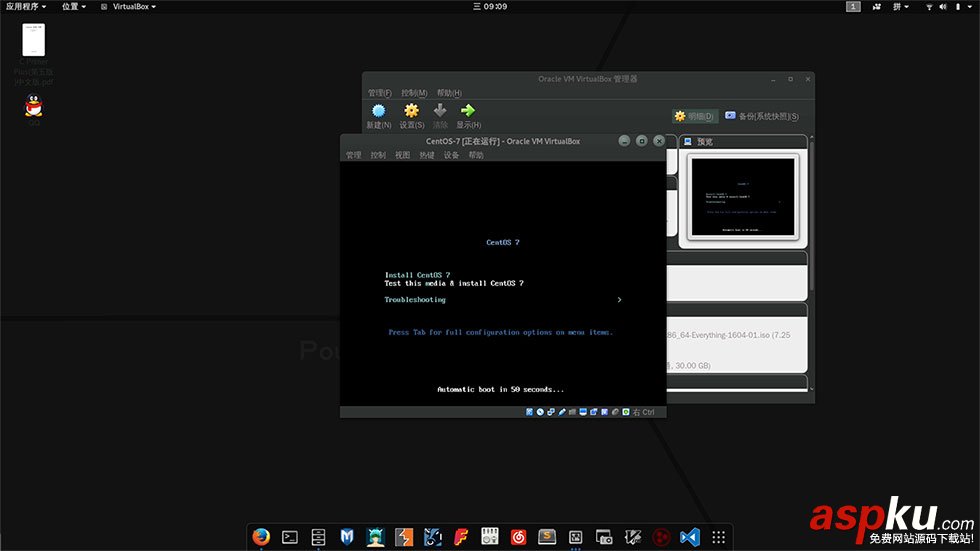
Task: Open the screenshot camera tool in dock
Action: tap(604, 537)
